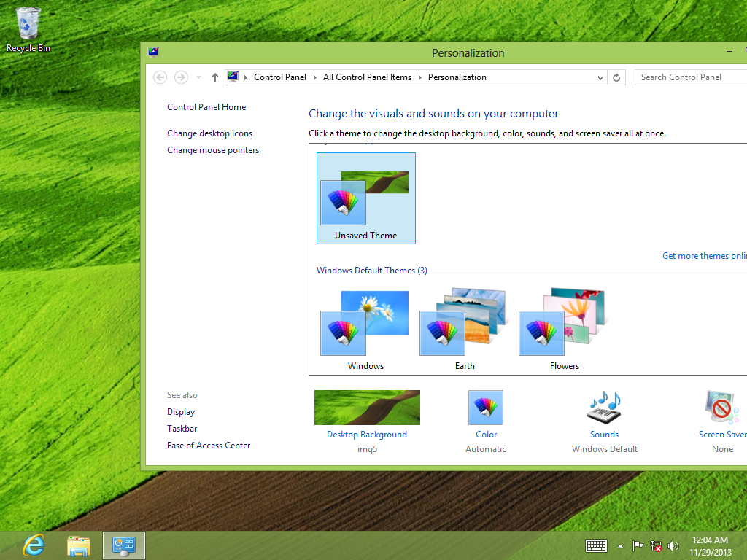This screenshot has width=747, height=560.
Task: Click the Sounds keyboard notes icon
Action: coord(604,408)
